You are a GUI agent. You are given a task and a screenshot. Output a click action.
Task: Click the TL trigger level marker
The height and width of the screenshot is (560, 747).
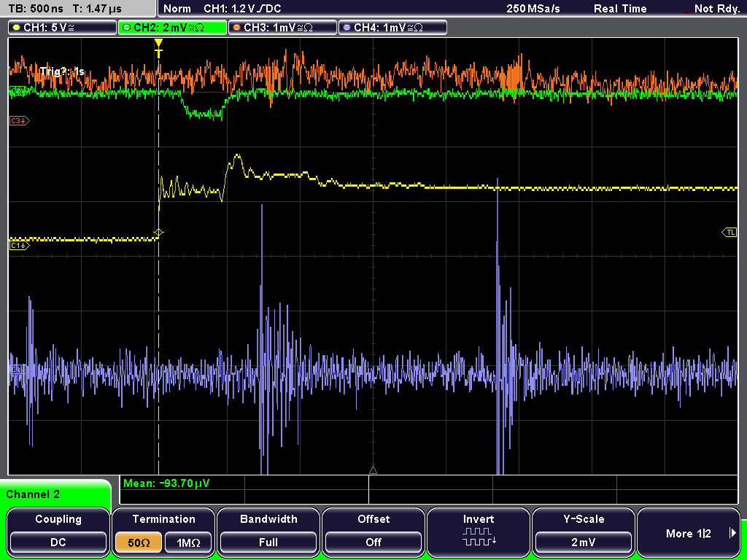point(729,233)
